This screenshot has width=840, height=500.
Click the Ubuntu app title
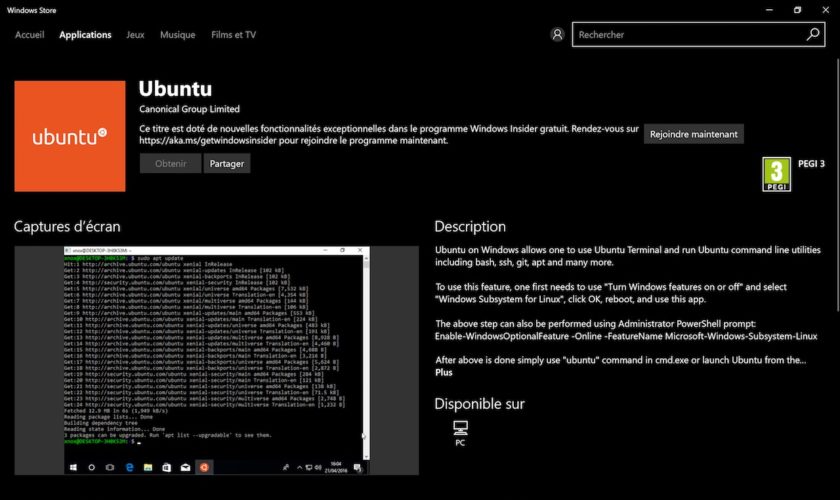click(x=175, y=88)
